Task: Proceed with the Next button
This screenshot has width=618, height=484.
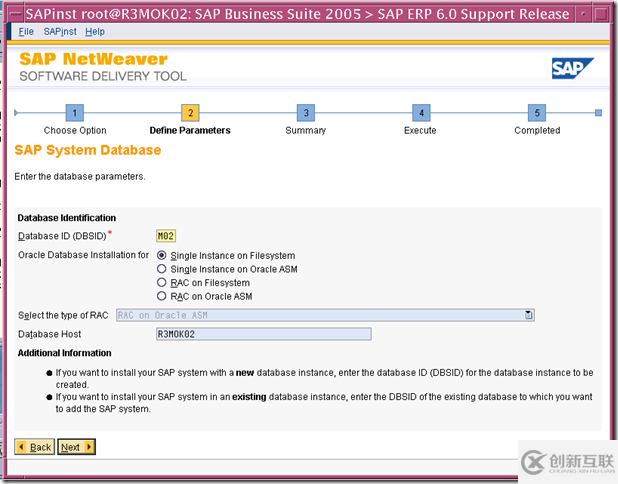Action: (76, 447)
